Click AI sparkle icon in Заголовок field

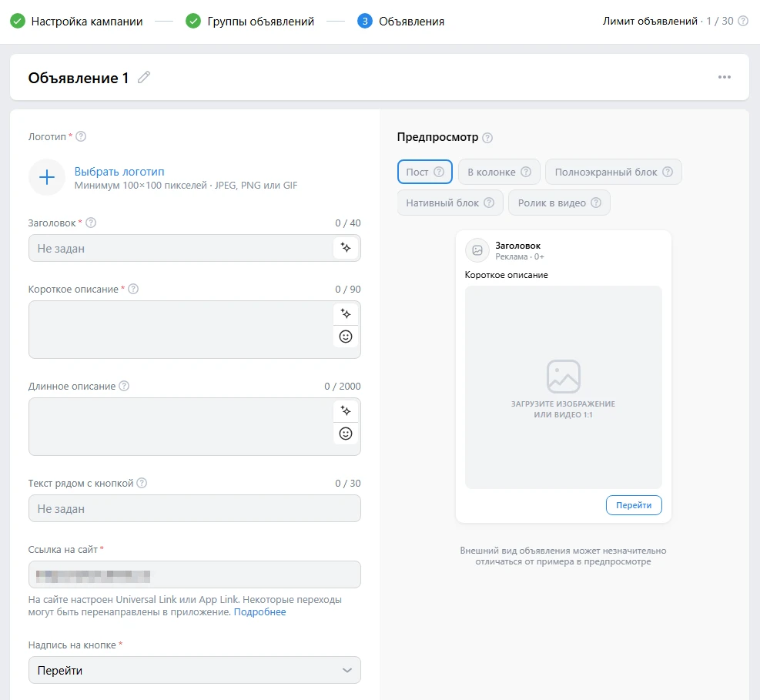tap(346, 248)
